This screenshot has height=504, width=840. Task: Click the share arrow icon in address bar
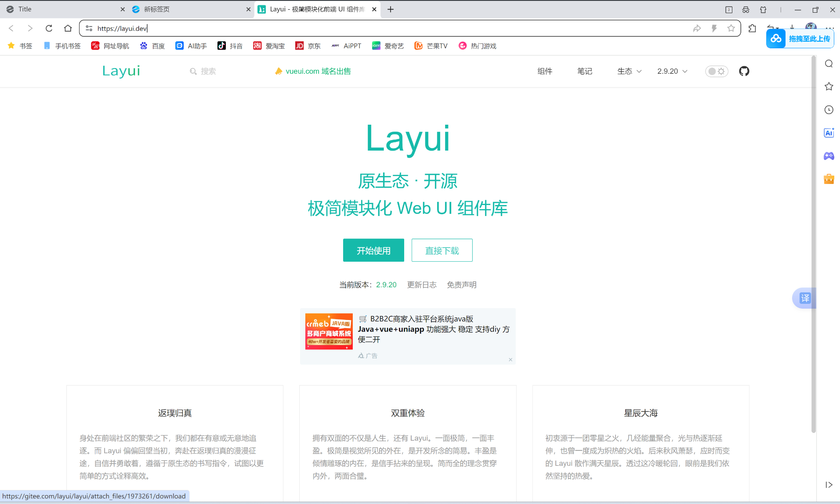[697, 29]
